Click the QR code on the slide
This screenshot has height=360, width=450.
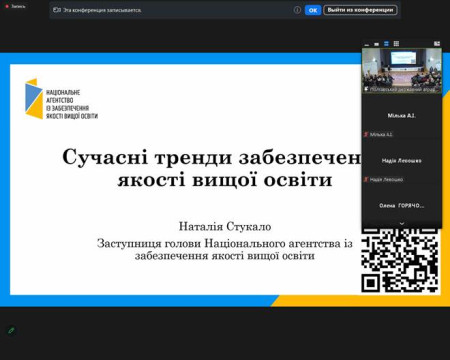(400, 261)
